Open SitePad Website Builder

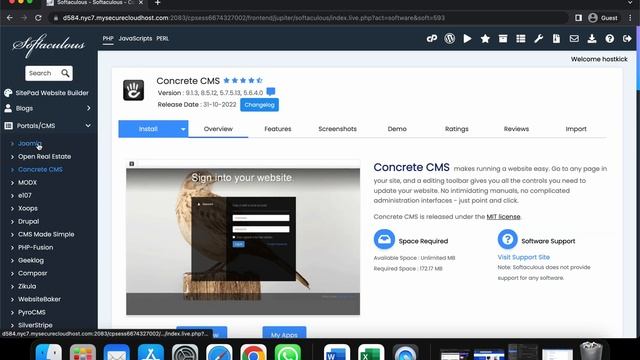pyautogui.click(x=47, y=93)
